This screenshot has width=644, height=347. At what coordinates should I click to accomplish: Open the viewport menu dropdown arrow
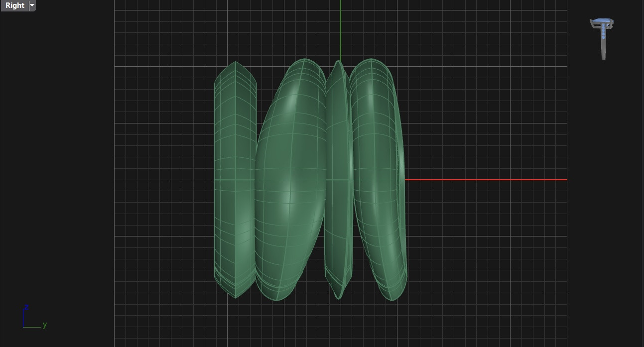coord(32,5)
